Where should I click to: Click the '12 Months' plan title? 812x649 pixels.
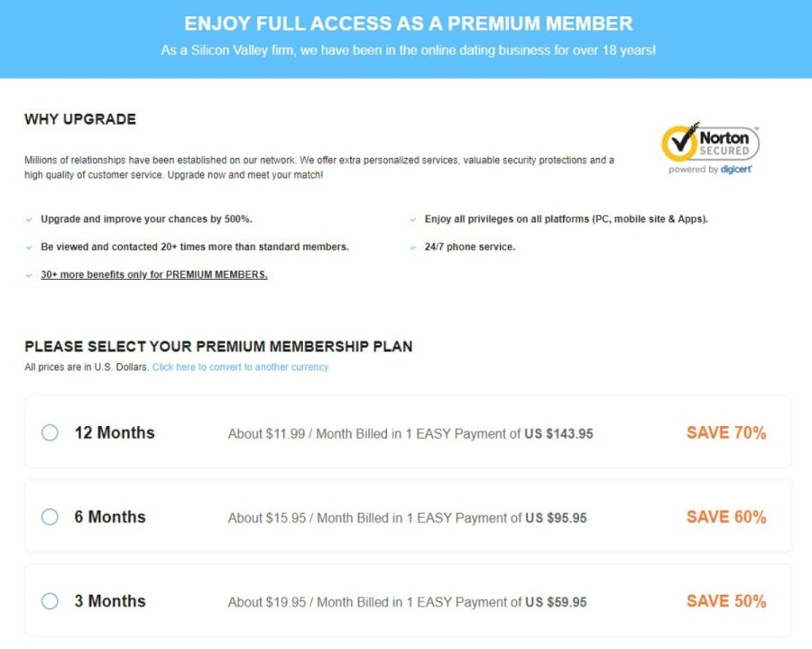(x=115, y=433)
